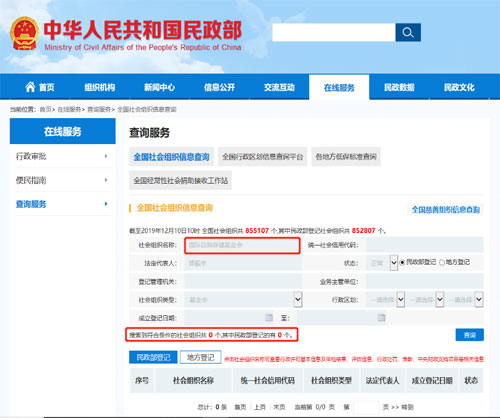Click the magnifier search button in the header
This screenshot has height=418, width=500.
pyautogui.click(x=408, y=32)
